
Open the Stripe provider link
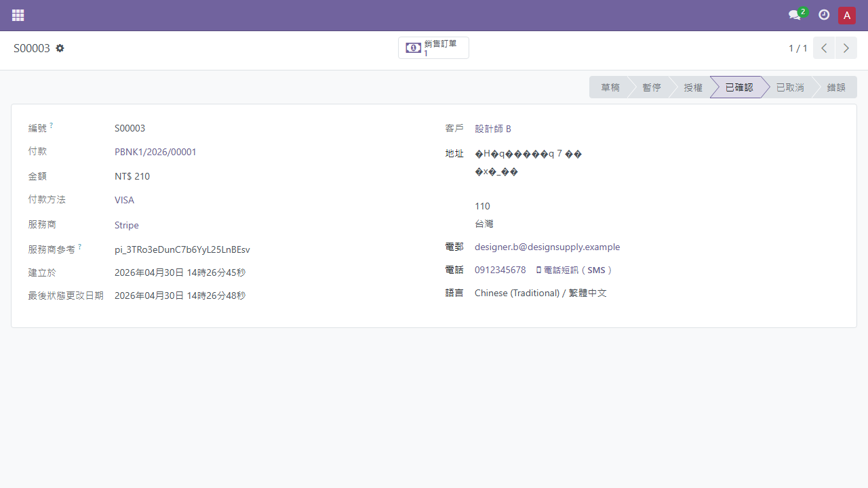click(126, 225)
